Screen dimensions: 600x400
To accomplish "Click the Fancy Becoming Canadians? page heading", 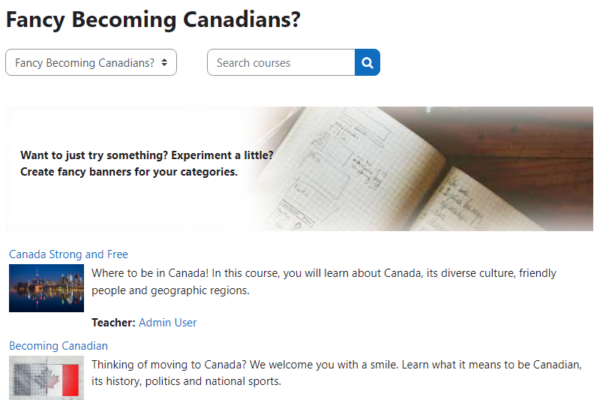I will click(153, 18).
